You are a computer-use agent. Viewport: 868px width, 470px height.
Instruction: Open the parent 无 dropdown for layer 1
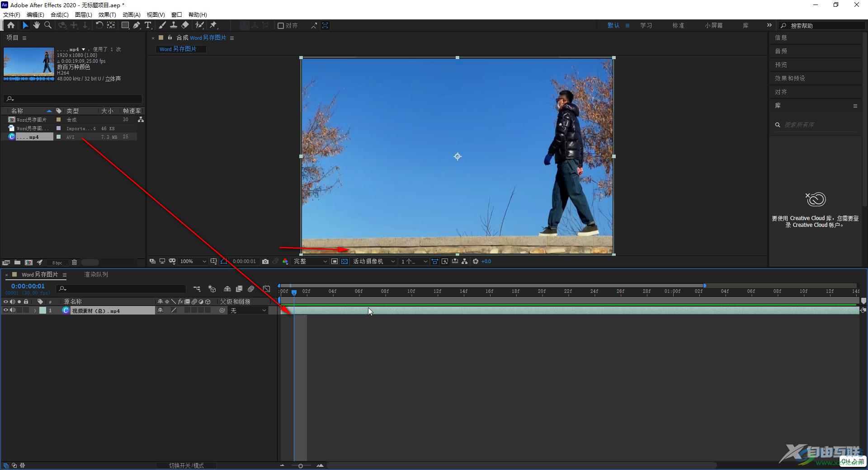click(248, 310)
